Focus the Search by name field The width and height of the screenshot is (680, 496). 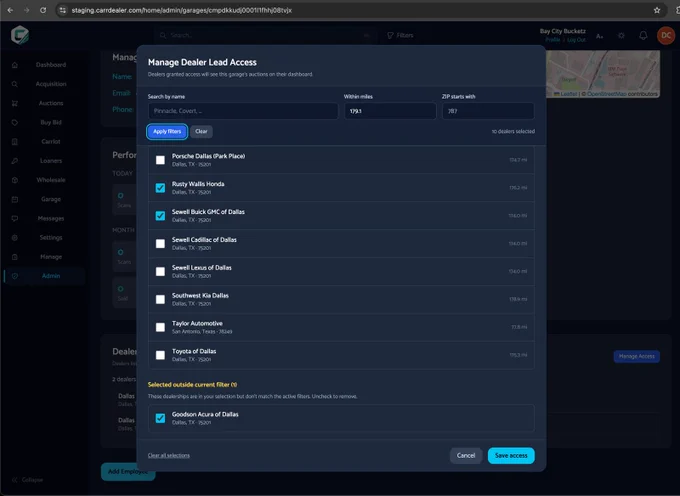[243, 111]
